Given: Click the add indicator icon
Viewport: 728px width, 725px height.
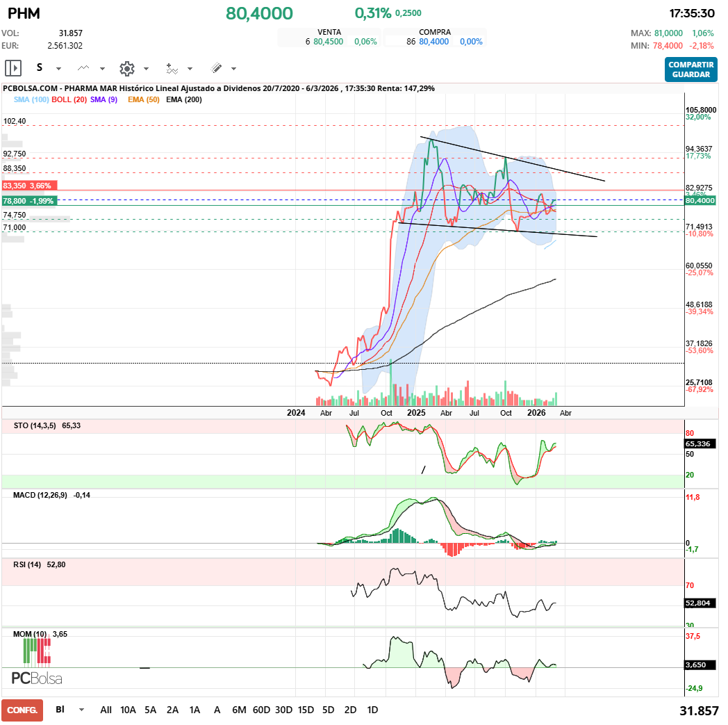Looking at the screenshot, I should pos(172,68).
